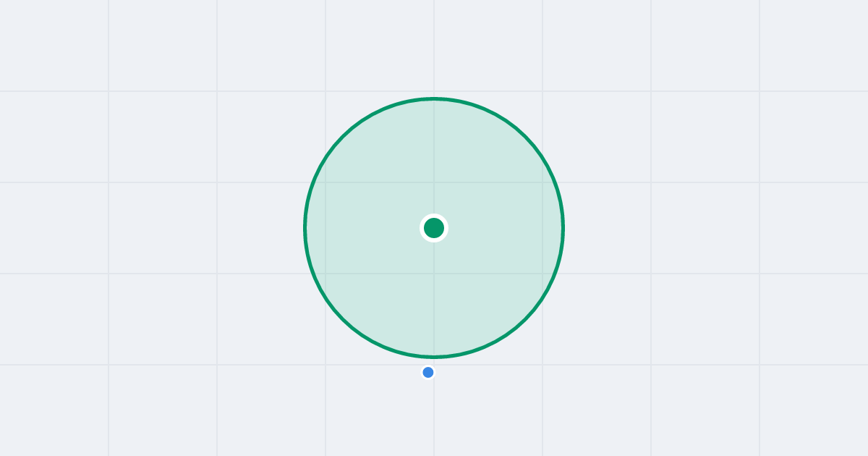Click the green center marker dot
The height and width of the screenshot is (456, 868).
pos(434,228)
